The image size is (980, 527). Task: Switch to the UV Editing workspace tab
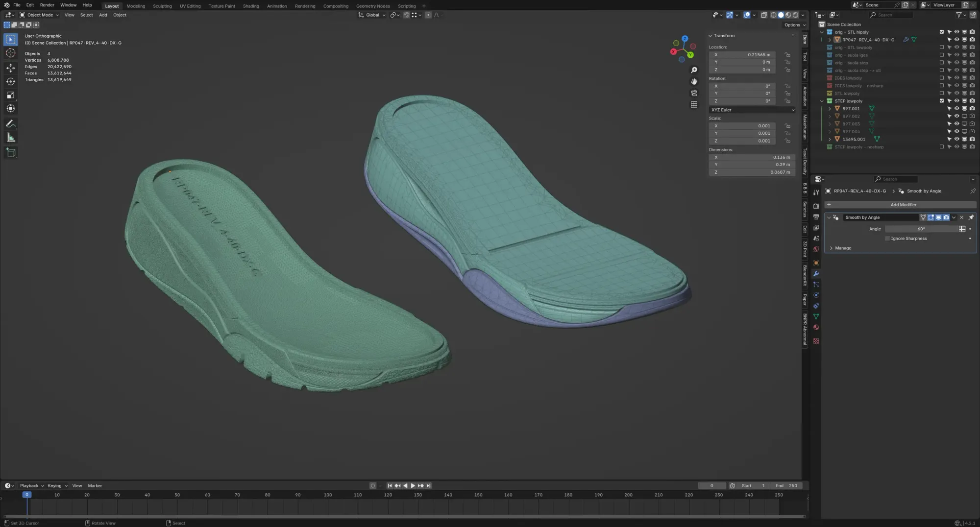click(190, 6)
